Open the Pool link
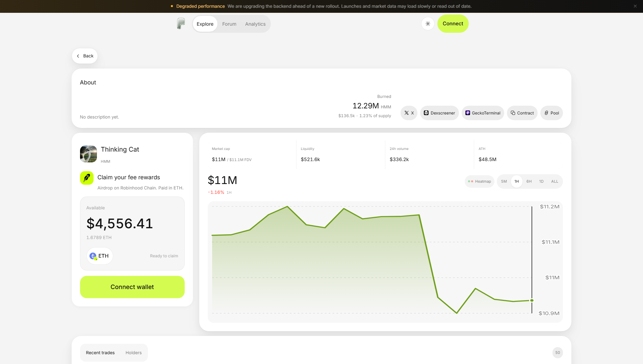Image resolution: width=643 pixels, height=364 pixels. (x=551, y=113)
